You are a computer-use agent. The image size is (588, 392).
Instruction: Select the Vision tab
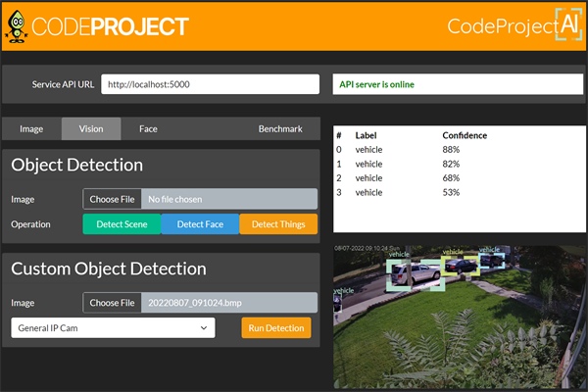pos(91,129)
